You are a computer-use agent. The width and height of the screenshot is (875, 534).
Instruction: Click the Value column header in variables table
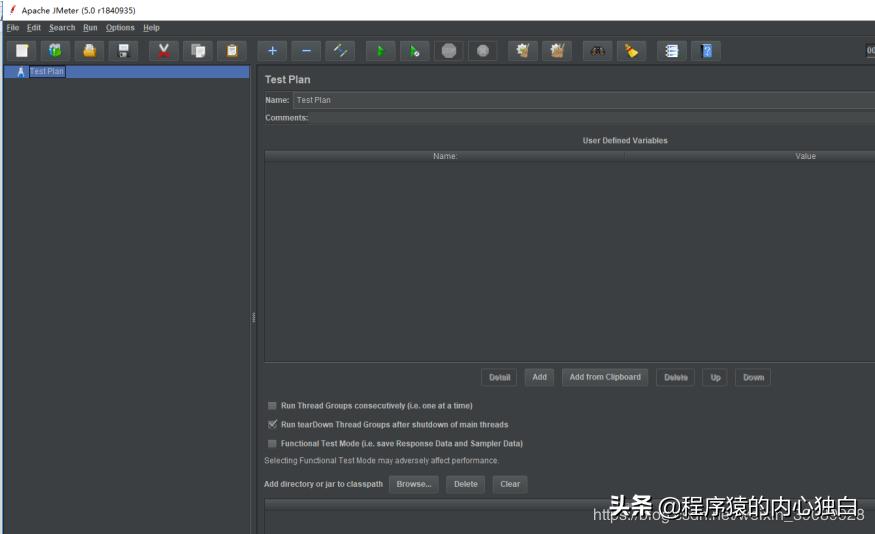[805, 156]
